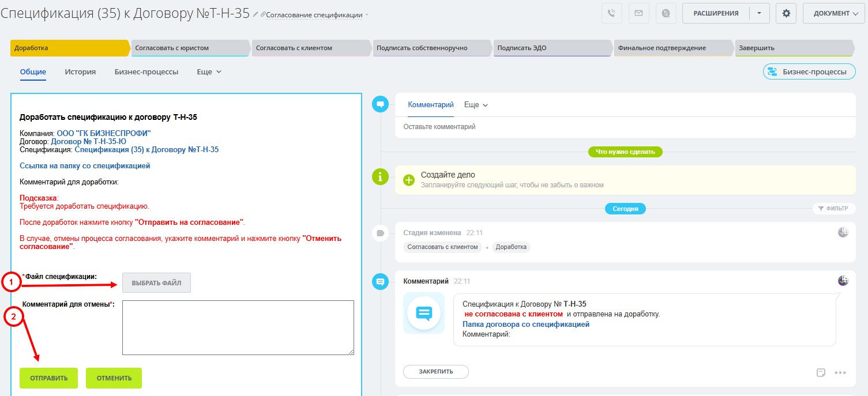The width and height of the screenshot is (868, 396).
Task: Click the Что нужно сделать green label
Action: click(625, 152)
